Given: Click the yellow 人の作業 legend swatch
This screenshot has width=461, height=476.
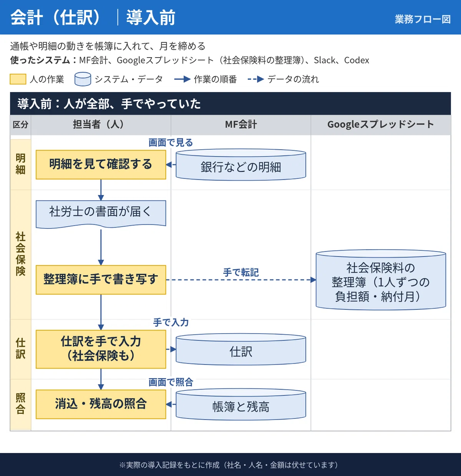Looking at the screenshot, I should (x=18, y=79).
